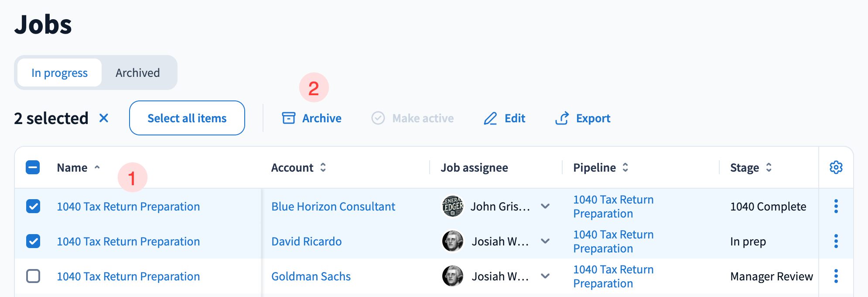The height and width of the screenshot is (297, 868).
Task: Open three-dot menu for David Ricardo row
Action: tap(836, 241)
